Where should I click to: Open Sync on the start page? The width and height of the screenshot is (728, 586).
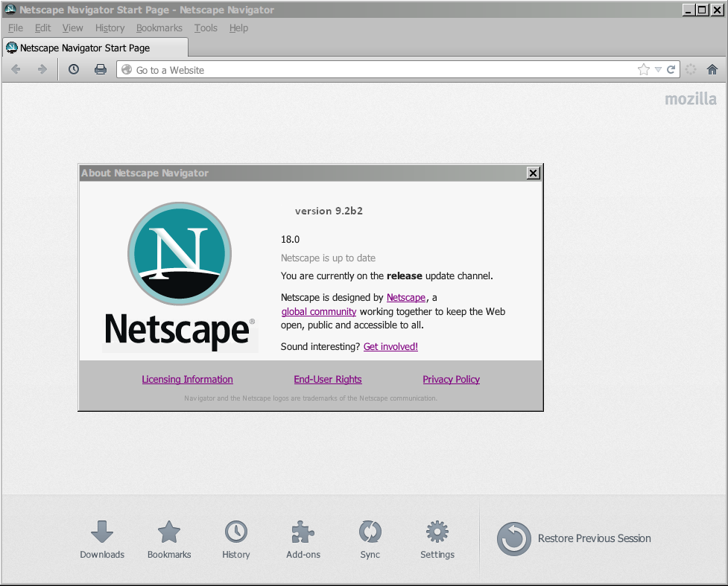click(370, 540)
